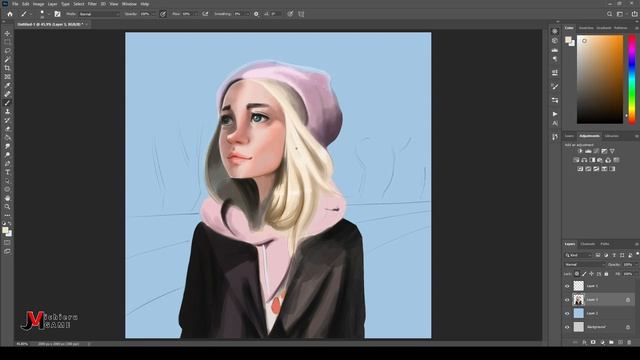
Task: Select the Paint Bucket tool
Action: (7, 138)
